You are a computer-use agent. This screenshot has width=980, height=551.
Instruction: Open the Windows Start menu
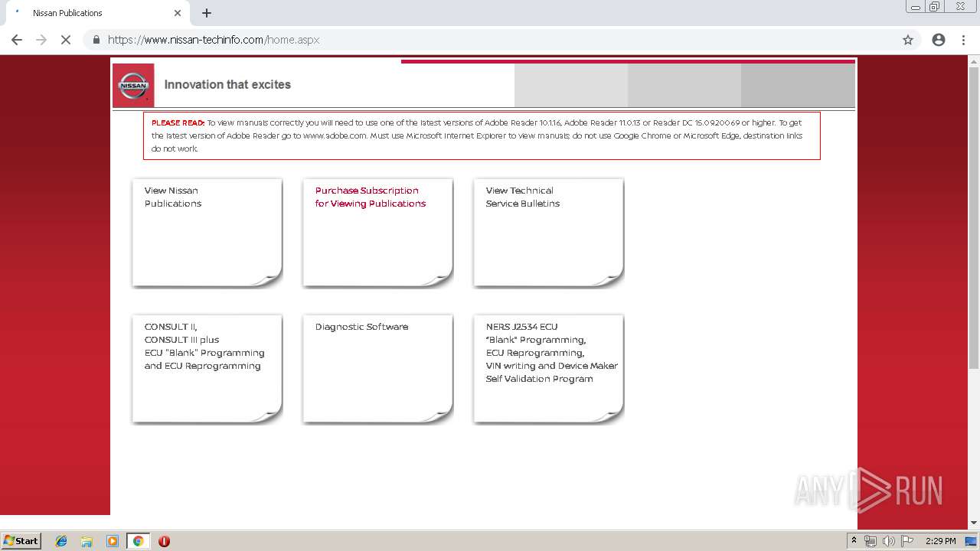[21, 541]
